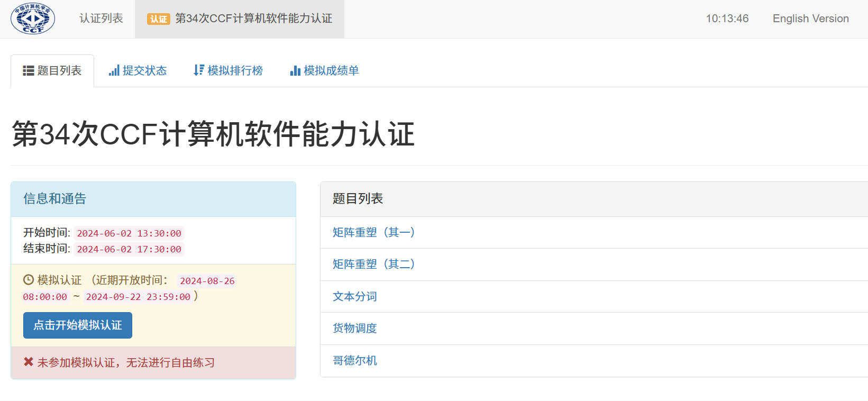The image size is (868, 401).
Task: Click 点击开始模拟认证 button
Action: 78,325
